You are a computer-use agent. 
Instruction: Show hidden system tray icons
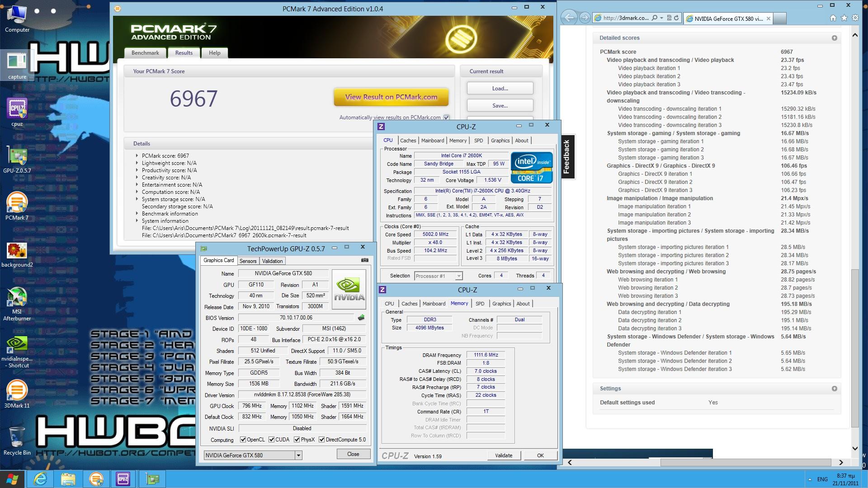pos(809,479)
